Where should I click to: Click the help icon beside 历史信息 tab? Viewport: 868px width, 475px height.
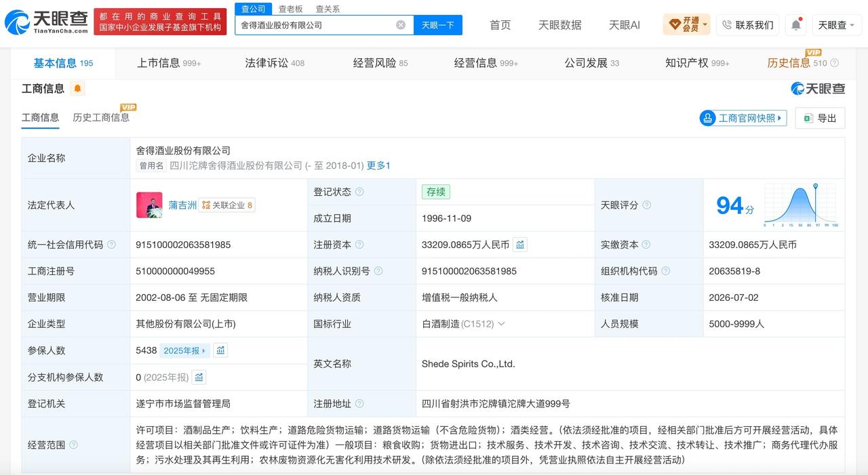(834, 63)
